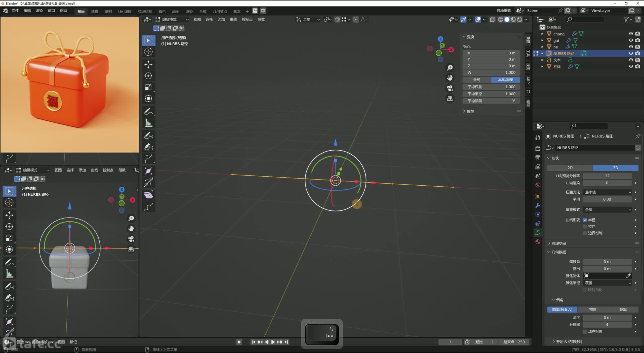The width and height of the screenshot is (644, 353).
Task: Hide the chang object in outliner
Action: (631, 34)
